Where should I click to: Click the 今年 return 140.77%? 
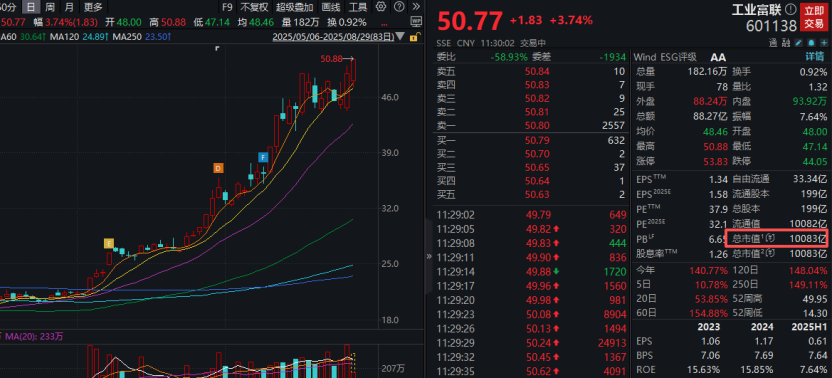(x=708, y=270)
